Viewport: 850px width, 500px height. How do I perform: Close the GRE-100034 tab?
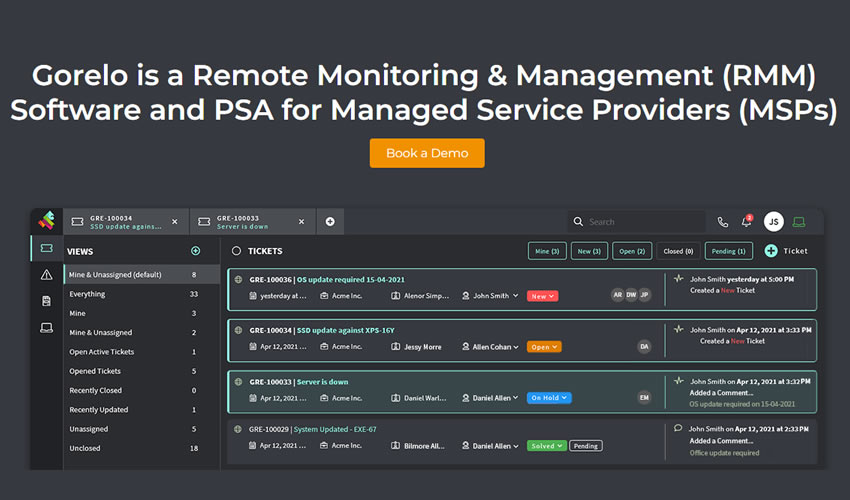175,222
